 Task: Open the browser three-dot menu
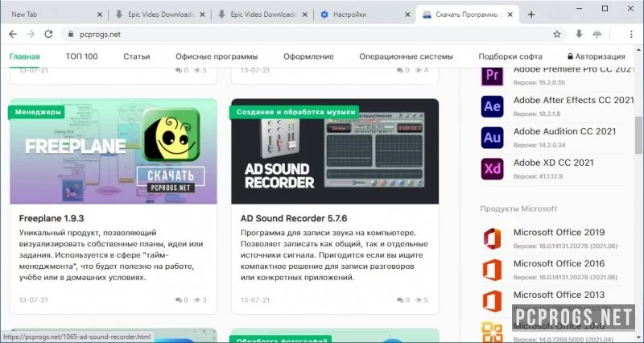coord(631,34)
